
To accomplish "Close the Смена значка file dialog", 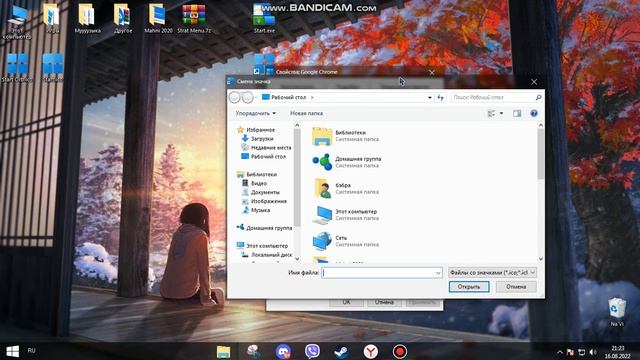I will [x=534, y=82].
